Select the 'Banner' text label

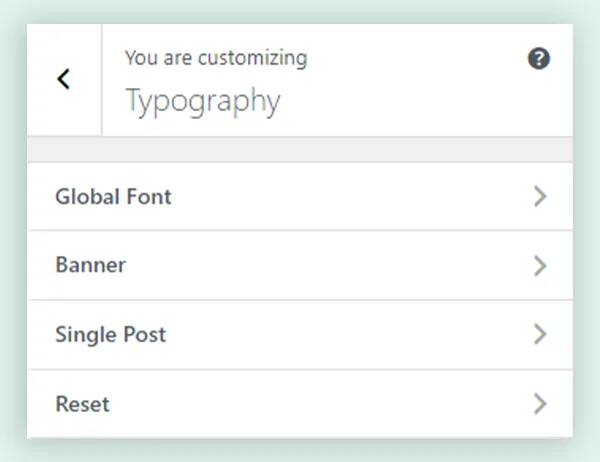[90, 266]
